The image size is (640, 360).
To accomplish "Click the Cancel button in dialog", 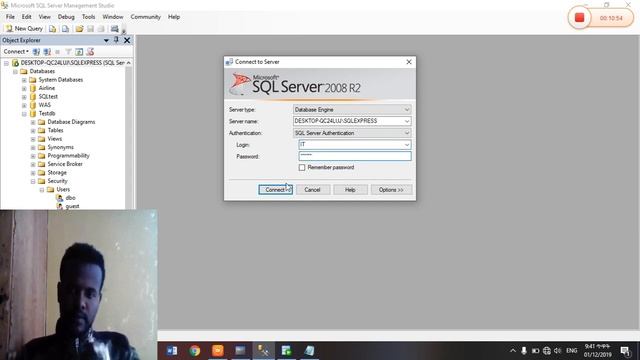I will coord(312,190).
